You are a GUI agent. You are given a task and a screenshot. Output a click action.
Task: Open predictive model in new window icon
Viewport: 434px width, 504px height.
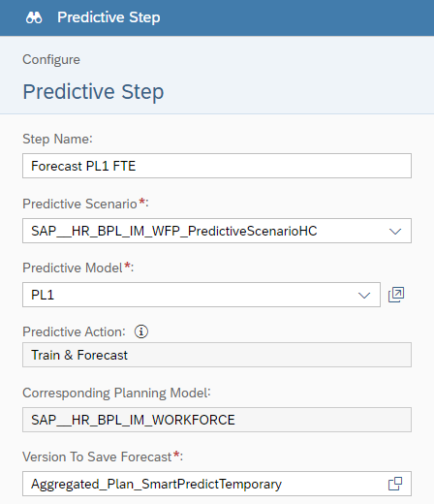[396, 295]
